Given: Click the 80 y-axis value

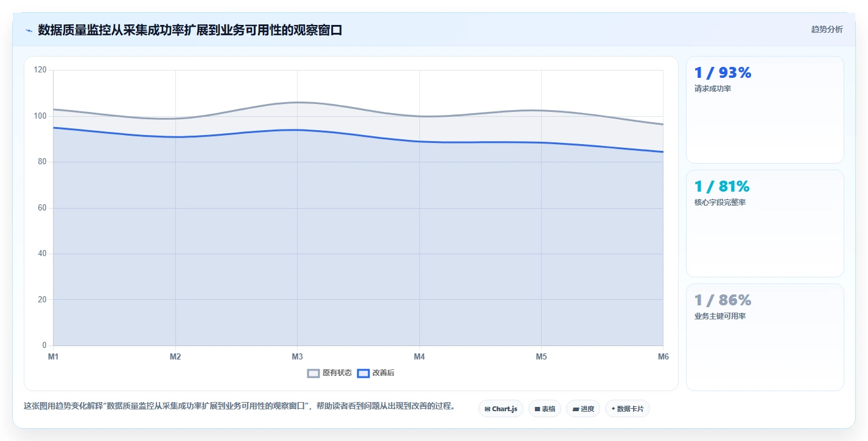Looking at the screenshot, I should (x=42, y=162).
